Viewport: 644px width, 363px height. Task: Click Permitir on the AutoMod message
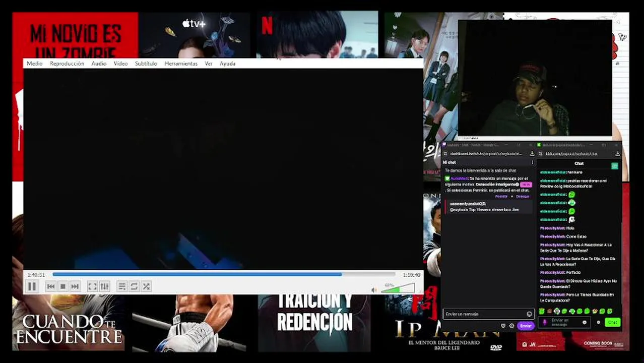[501, 196]
